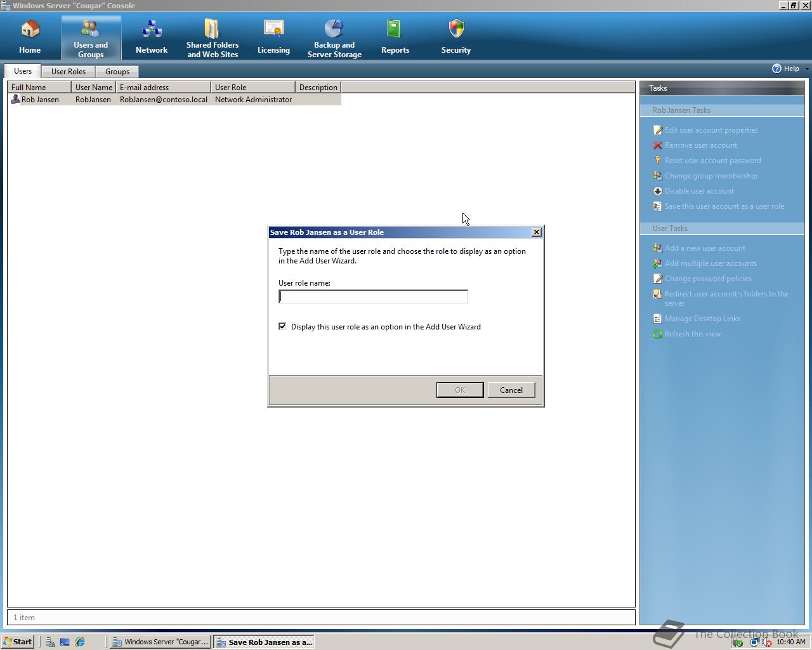Image resolution: width=812 pixels, height=650 pixels.
Task: Click the Remove user account link
Action: [701, 145]
